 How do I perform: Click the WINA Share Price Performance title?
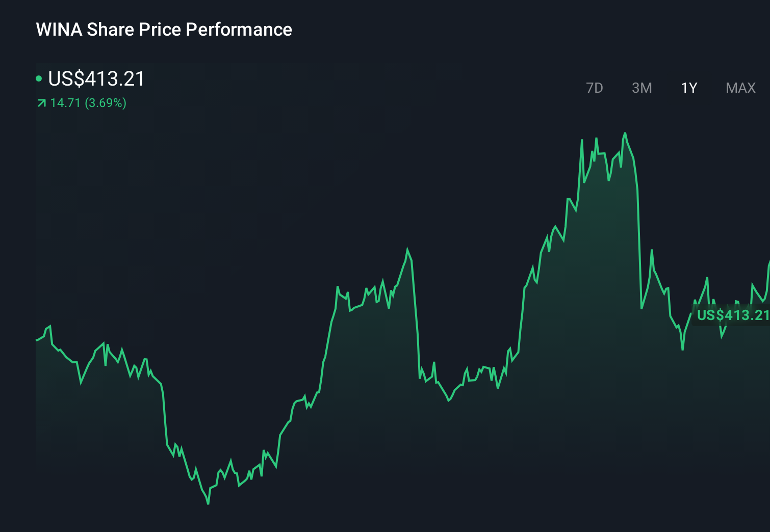coord(164,30)
